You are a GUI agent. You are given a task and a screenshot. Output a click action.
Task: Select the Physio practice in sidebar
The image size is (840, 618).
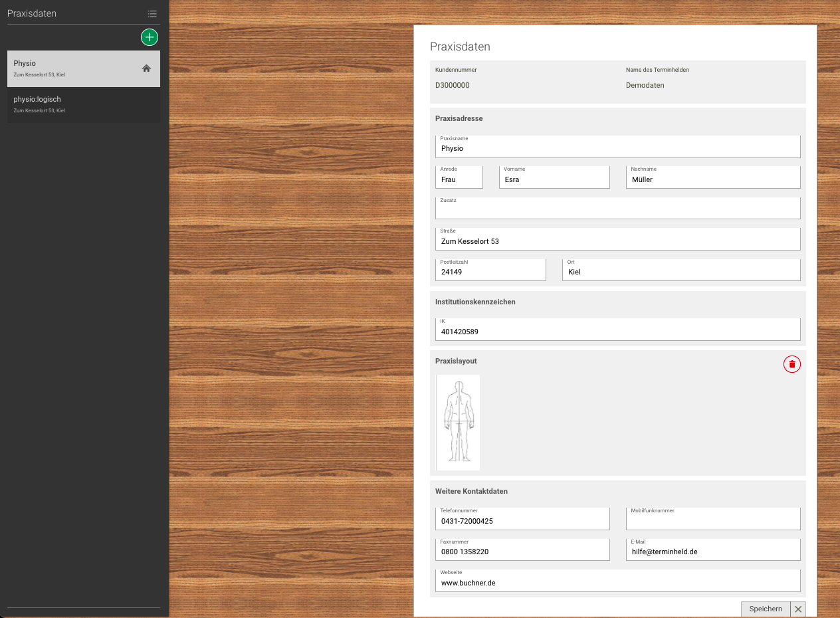[x=73, y=68]
